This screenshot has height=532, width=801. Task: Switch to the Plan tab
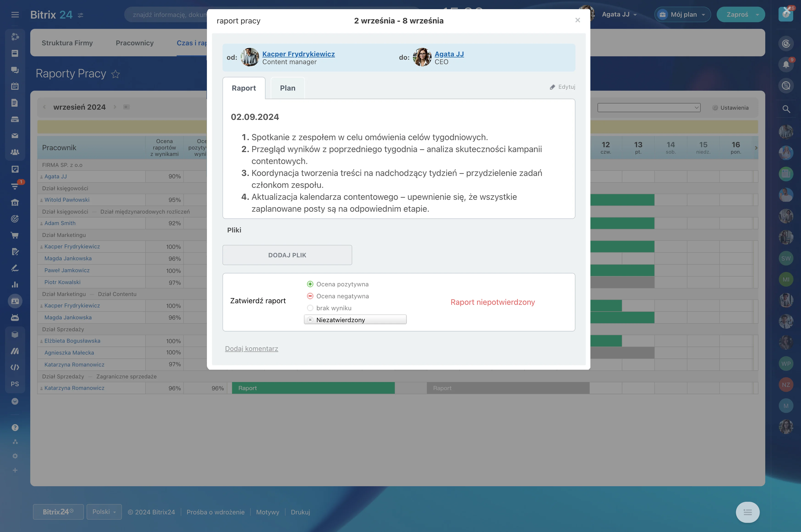click(288, 88)
